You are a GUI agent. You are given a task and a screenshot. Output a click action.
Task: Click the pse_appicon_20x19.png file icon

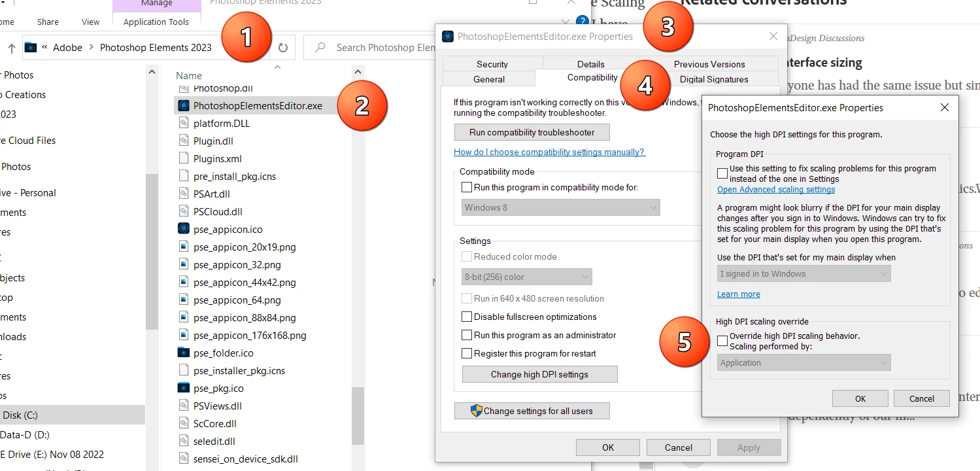[184, 247]
